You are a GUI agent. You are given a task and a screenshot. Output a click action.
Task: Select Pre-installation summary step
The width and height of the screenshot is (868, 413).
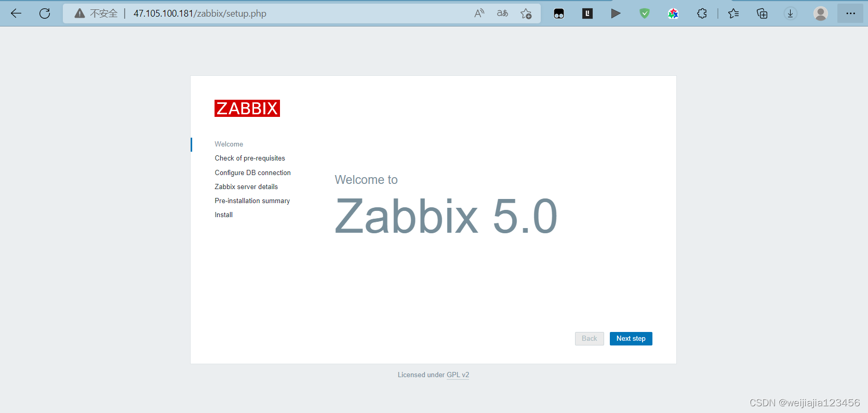pos(252,201)
